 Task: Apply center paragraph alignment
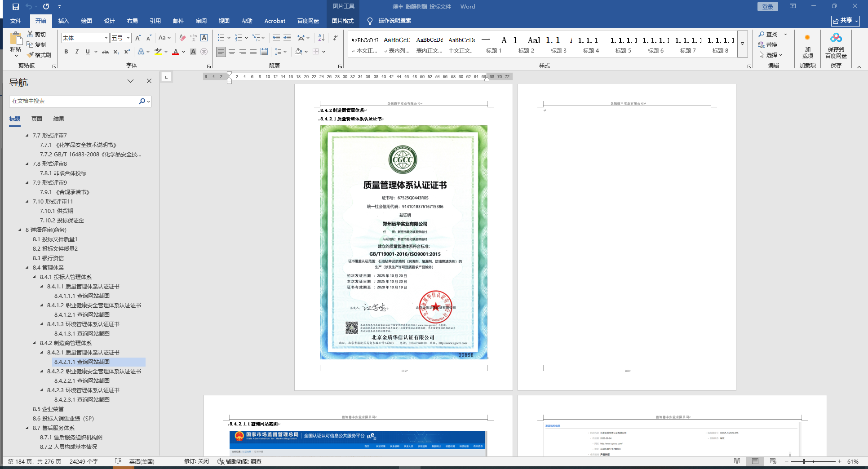click(232, 52)
